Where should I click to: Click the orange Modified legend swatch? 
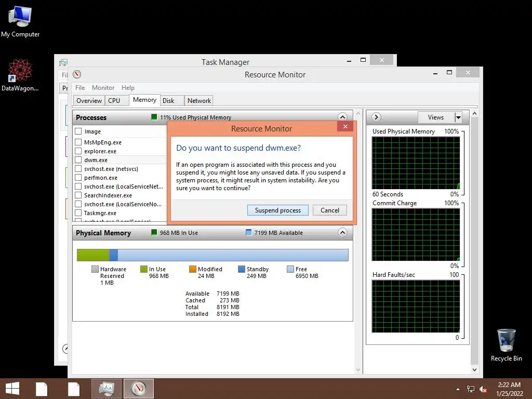(193, 269)
